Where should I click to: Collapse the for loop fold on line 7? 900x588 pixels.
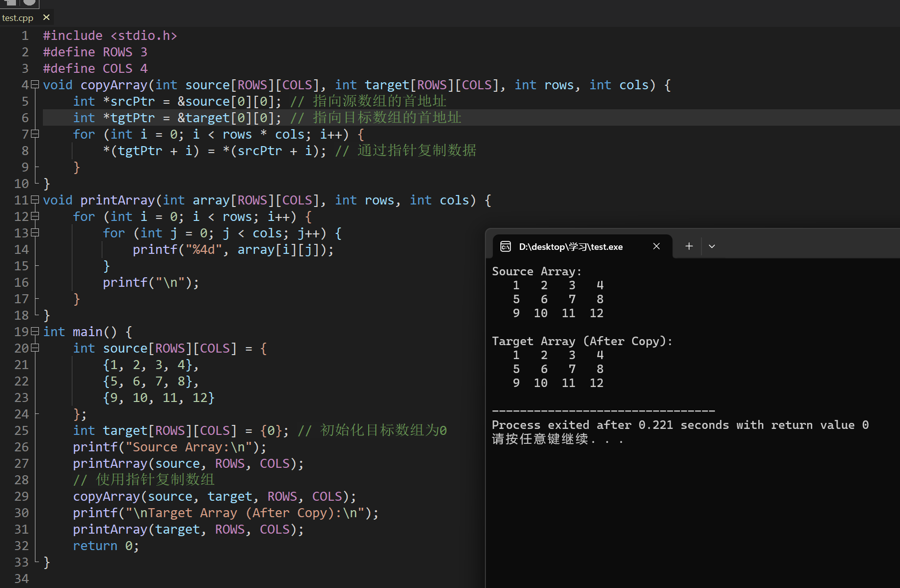[35, 134]
